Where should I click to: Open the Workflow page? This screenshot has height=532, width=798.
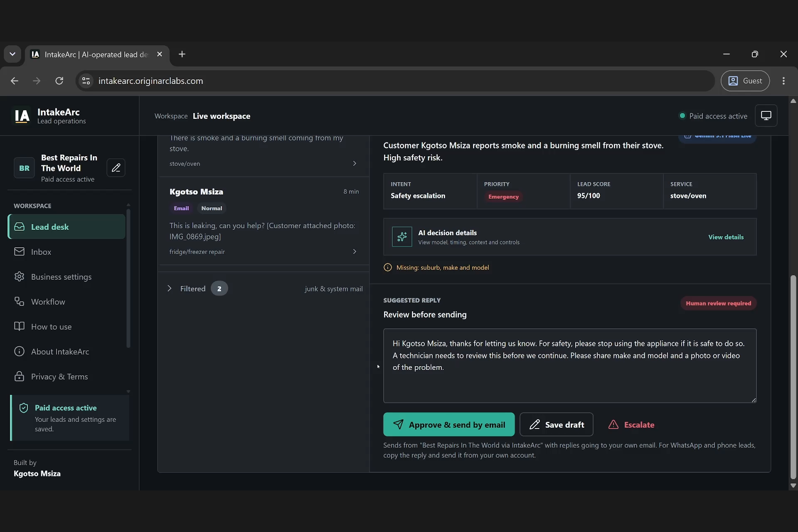coord(66,301)
